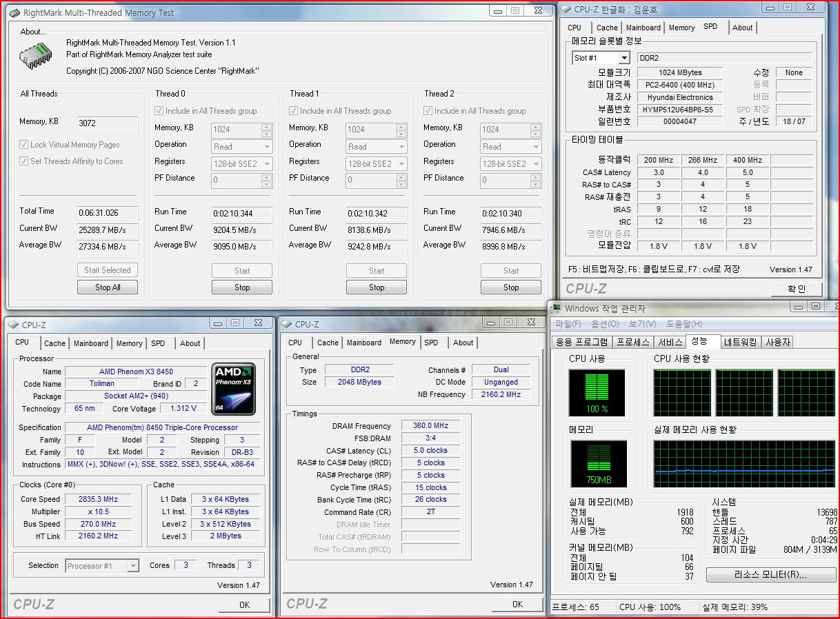Click DRAM Frequency value 360.0 MHz
840x619 pixels.
pos(431,426)
